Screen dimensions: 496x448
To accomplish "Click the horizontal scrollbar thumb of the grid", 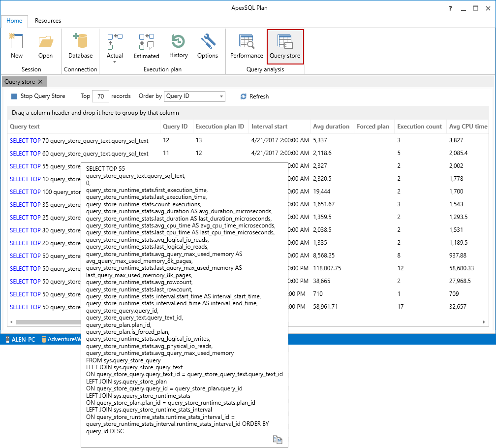I will (48, 322).
